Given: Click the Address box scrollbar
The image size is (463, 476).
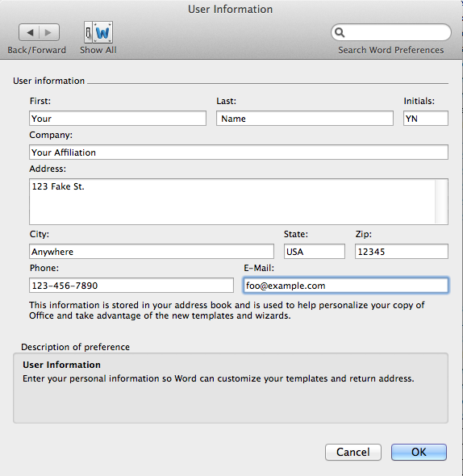Looking at the screenshot, I should click(441, 202).
